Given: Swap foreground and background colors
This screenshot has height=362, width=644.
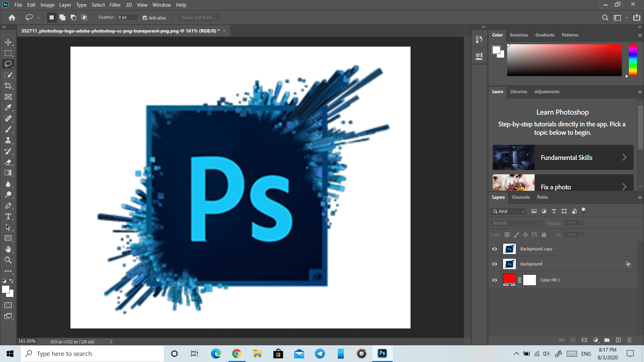Looking at the screenshot, I should point(11,281).
